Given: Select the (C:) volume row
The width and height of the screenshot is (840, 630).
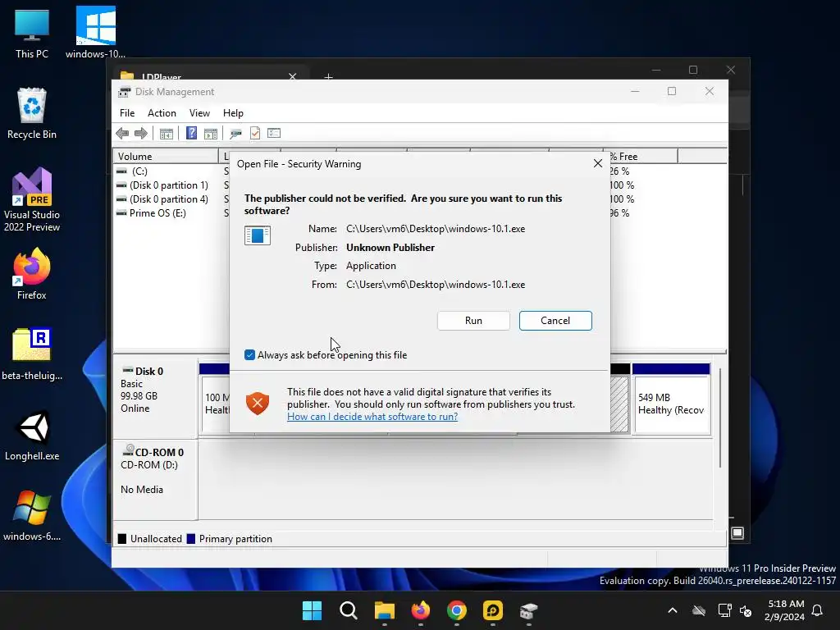Looking at the screenshot, I should (x=139, y=171).
